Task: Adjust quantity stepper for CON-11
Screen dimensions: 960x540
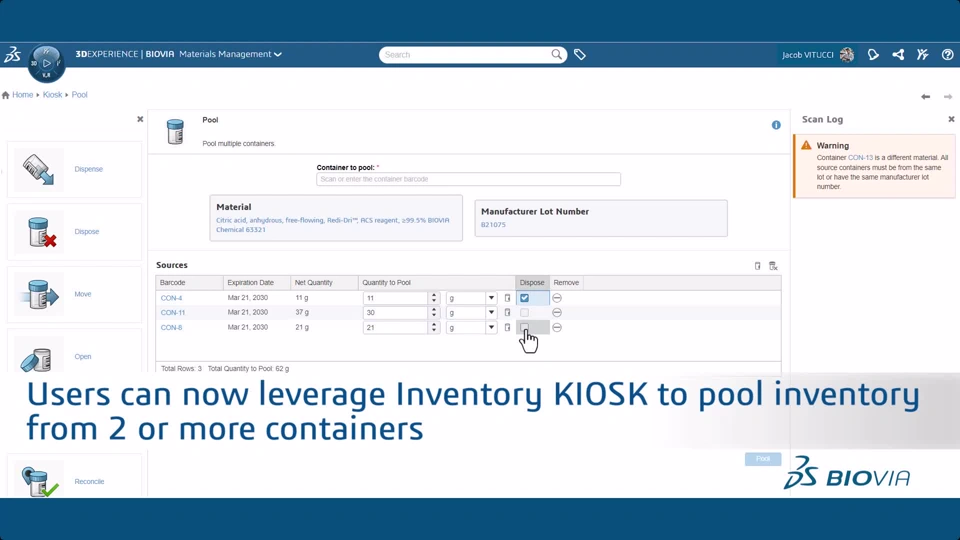Action: tap(434, 313)
